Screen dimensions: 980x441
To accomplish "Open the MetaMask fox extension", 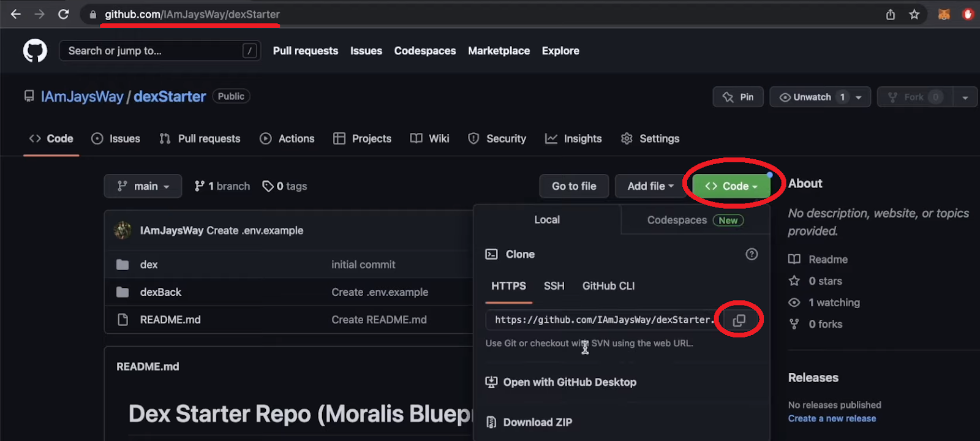I will click(x=944, y=14).
